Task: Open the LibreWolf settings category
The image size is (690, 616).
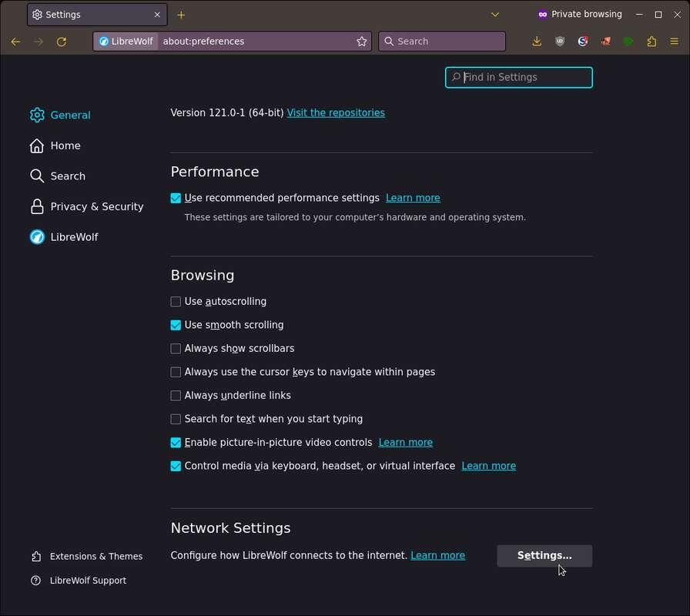Action: [74, 236]
